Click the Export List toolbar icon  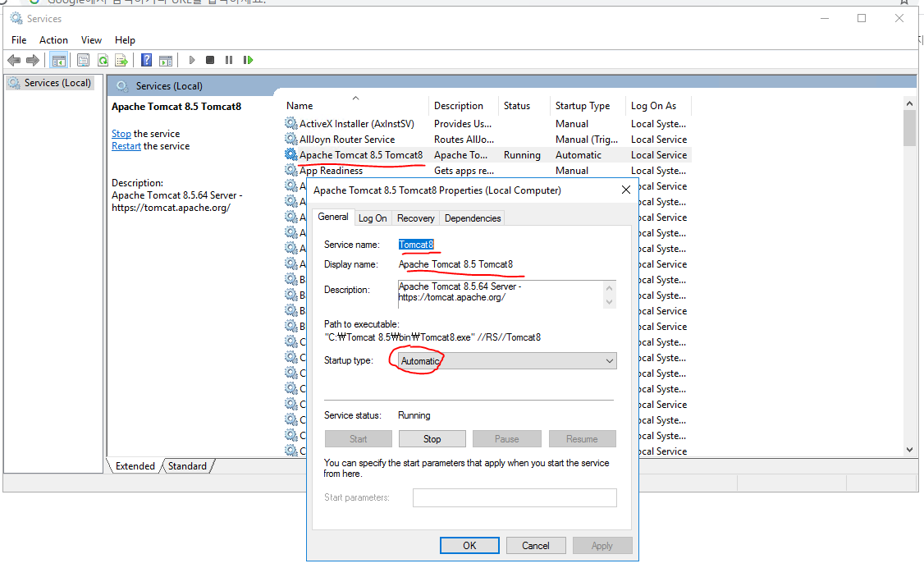[x=121, y=60]
